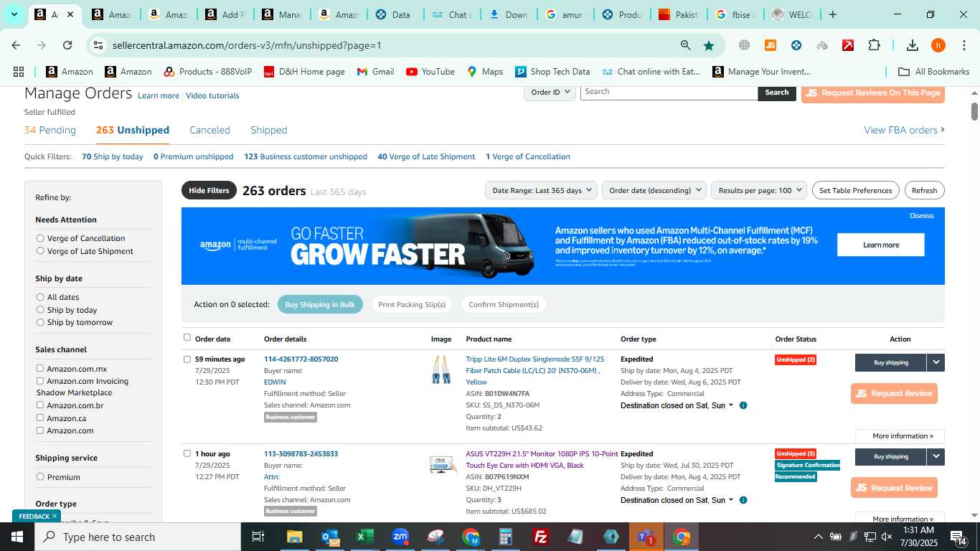Open Excel from the taskbar
The width and height of the screenshot is (980, 551).
pos(365,537)
